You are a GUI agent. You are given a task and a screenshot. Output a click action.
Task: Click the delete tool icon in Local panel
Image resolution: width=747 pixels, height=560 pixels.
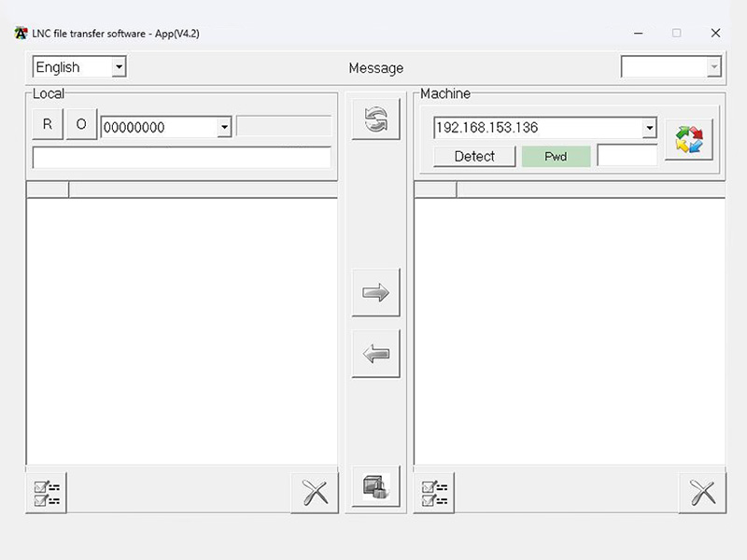[313, 492]
